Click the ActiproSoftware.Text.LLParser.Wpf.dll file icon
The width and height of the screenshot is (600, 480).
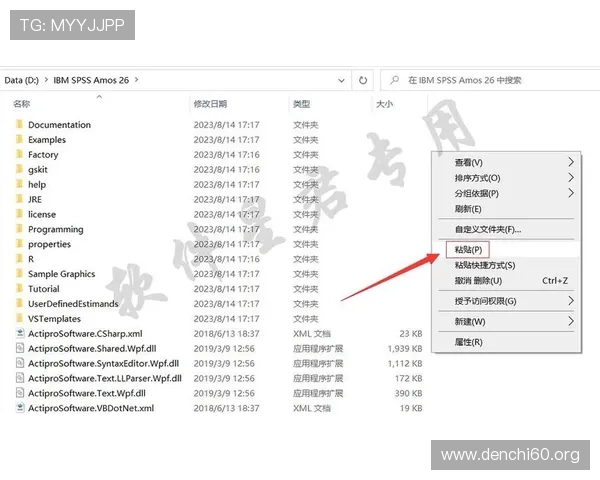coord(20,378)
